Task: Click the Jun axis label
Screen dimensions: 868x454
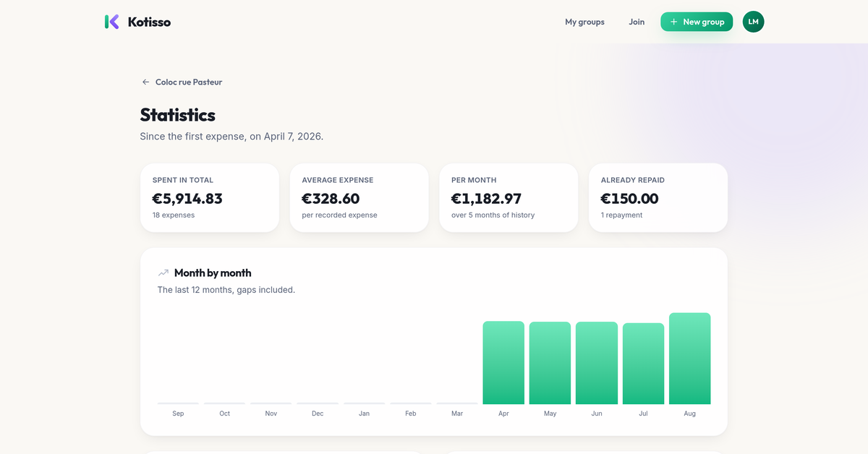Action: pos(597,414)
